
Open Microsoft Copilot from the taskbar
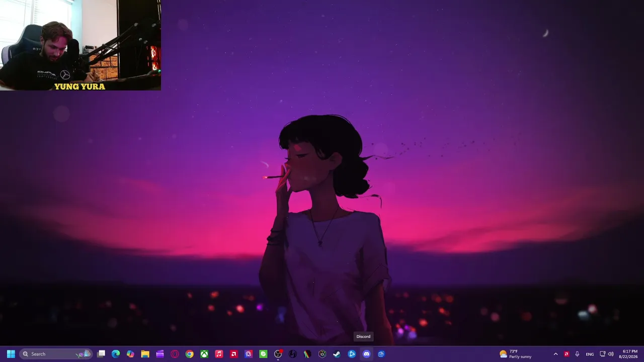[x=130, y=354]
